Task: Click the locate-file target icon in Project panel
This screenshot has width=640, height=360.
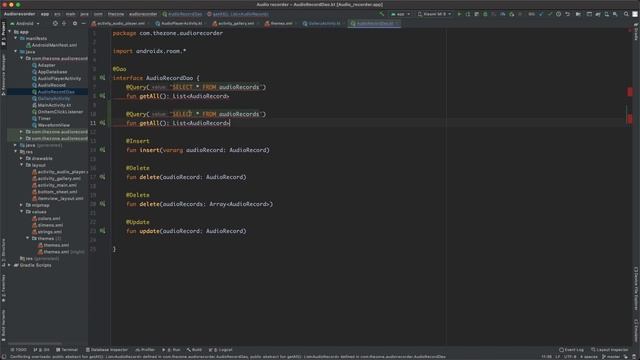Action: [x=55, y=24]
